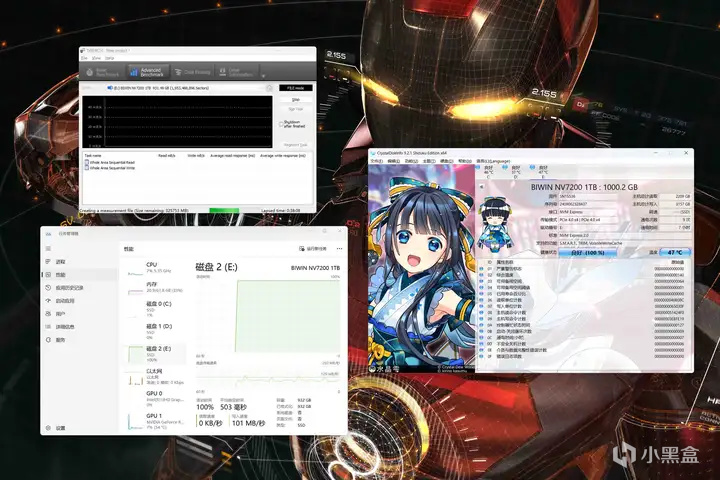720x480 pixels.
Task: Select 磁盘 0 (C:) in performance list
Action: [x=154, y=309]
